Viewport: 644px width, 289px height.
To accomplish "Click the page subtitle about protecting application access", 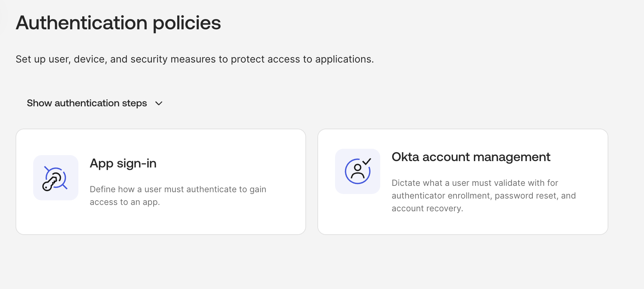I will point(194,59).
